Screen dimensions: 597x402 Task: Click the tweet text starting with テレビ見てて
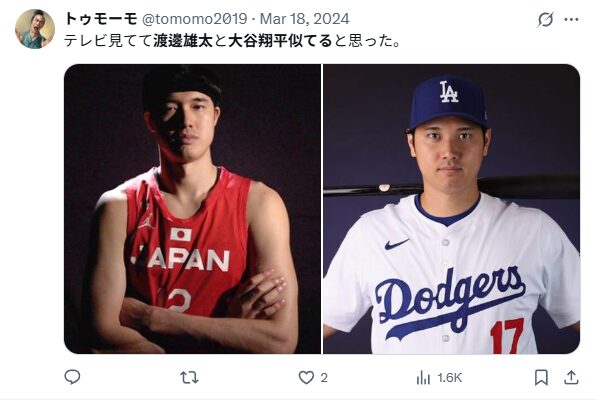tap(232, 41)
